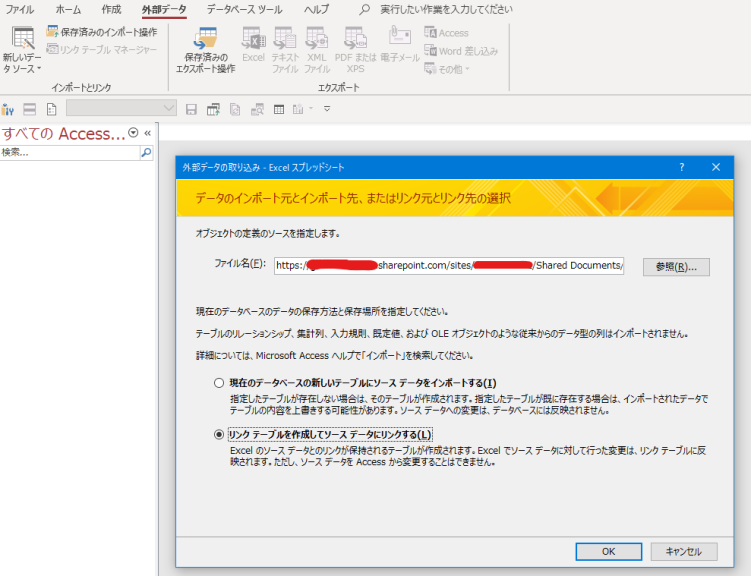
Task: Open the empty toolbar combo box
Action: [x=121, y=108]
